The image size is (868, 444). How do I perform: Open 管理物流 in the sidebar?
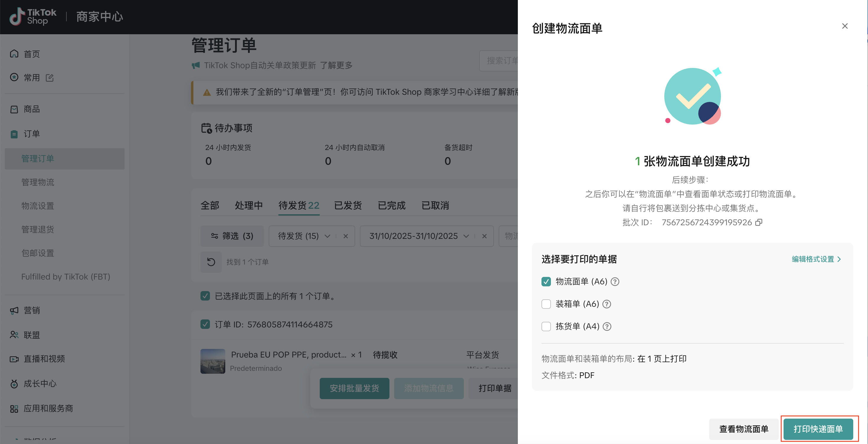pyautogui.click(x=38, y=182)
